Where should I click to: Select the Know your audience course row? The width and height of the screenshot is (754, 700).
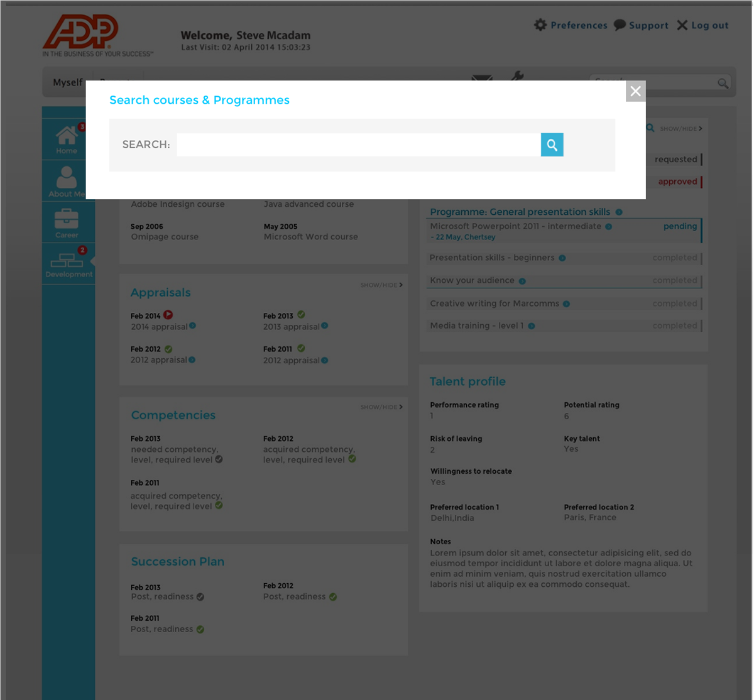coord(564,281)
